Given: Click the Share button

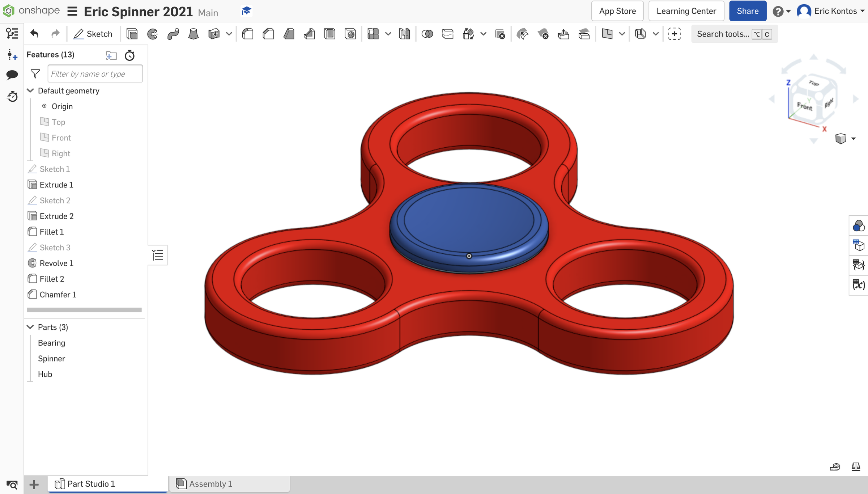Looking at the screenshot, I should coord(747,11).
